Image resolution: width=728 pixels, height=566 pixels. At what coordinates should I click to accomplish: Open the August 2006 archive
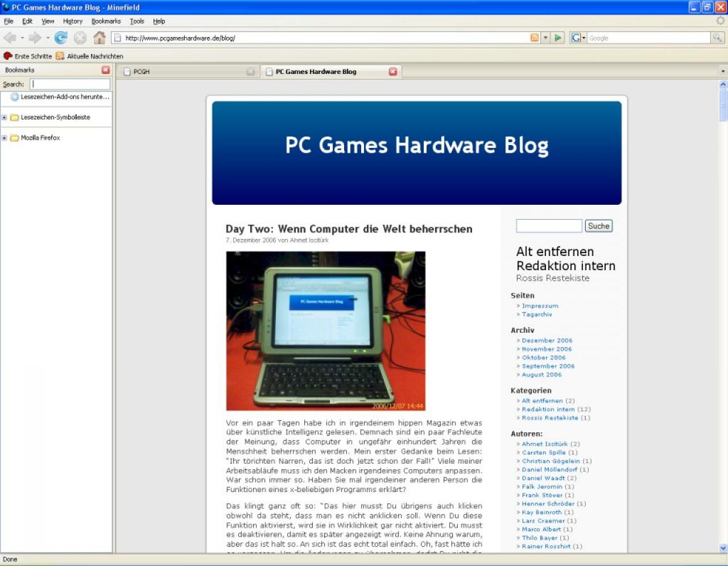(542, 375)
